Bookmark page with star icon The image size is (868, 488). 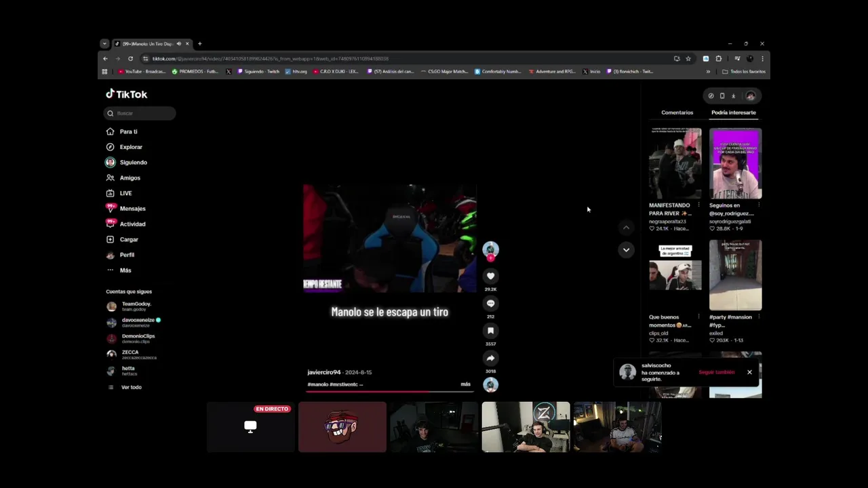(x=688, y=59)
